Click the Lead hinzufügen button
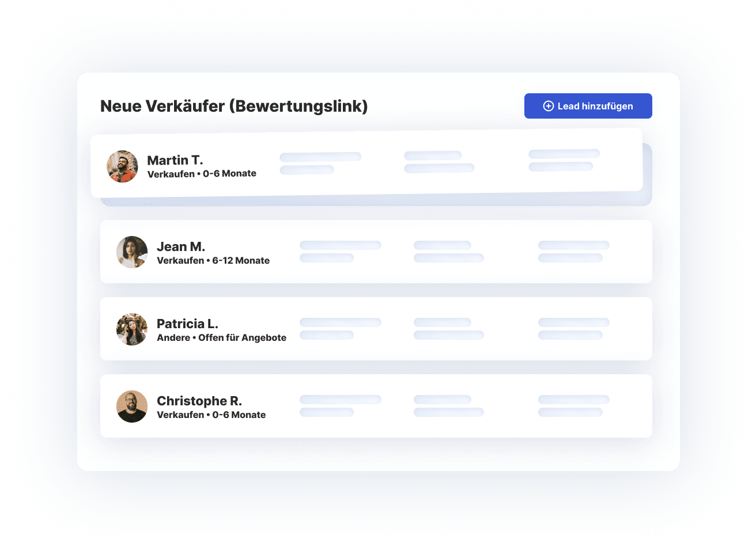 click(588, 106)
